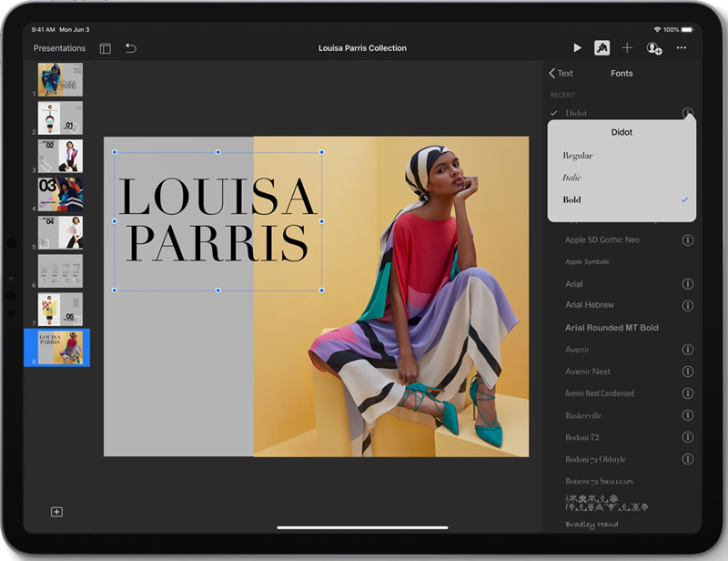This screenshot has height=561, width=728.
Task: Play the presentation
Action: [x=578, y=47]
